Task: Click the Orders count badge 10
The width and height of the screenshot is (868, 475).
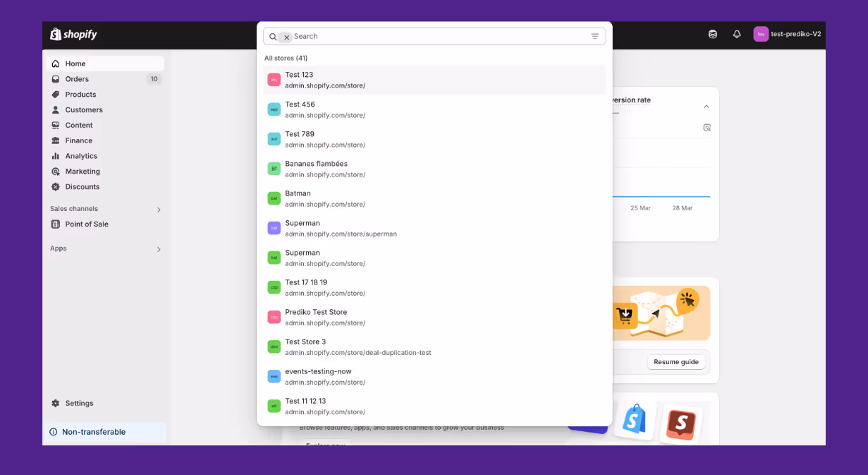Action: pos(154,79)
